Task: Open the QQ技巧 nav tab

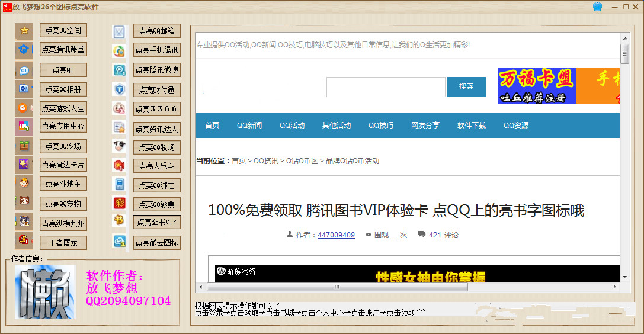Action: 381,125
